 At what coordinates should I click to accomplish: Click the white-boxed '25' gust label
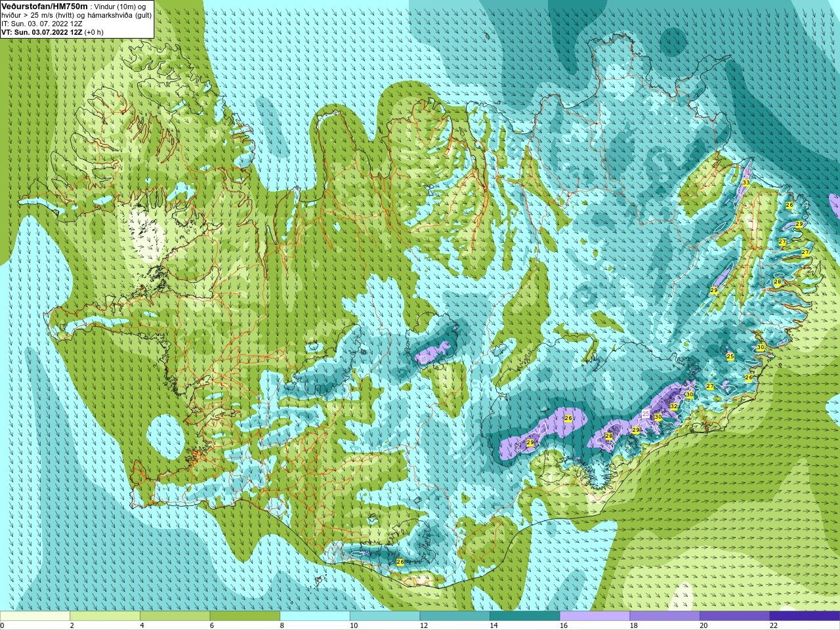point(646,413)
